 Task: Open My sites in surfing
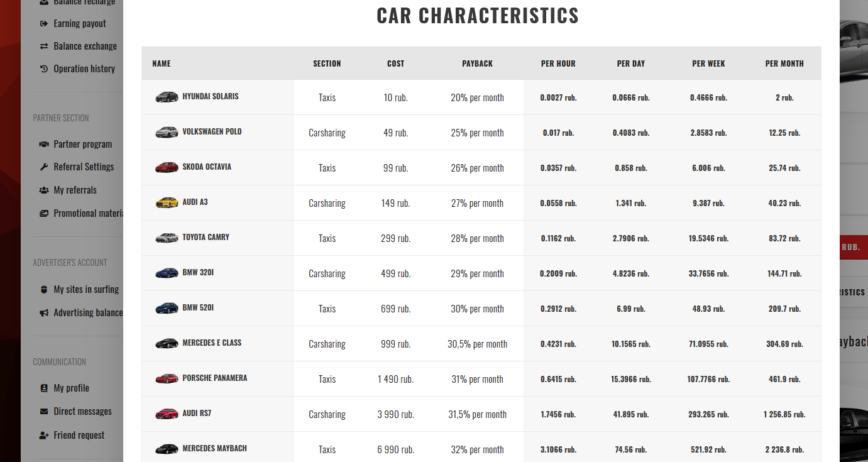point(86,289)
